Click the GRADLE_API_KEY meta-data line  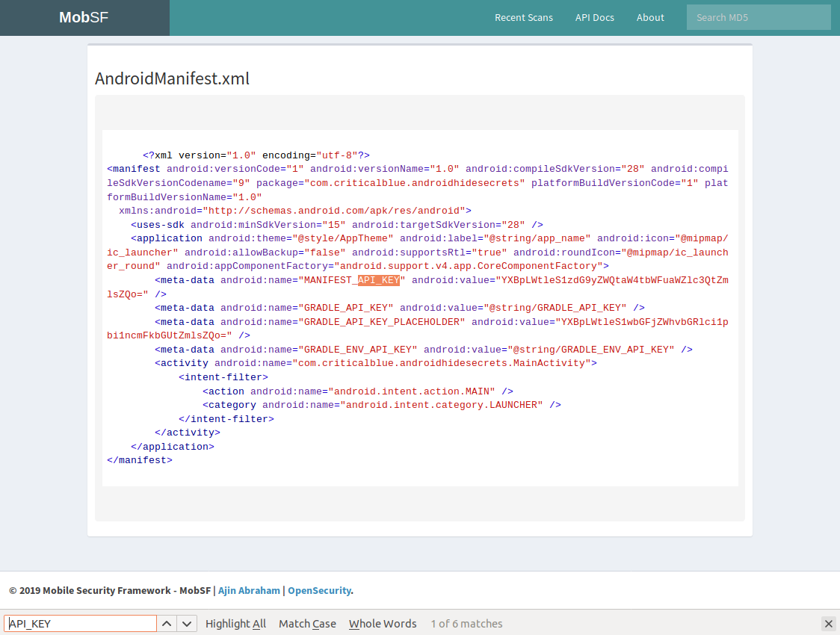(346, 307)
